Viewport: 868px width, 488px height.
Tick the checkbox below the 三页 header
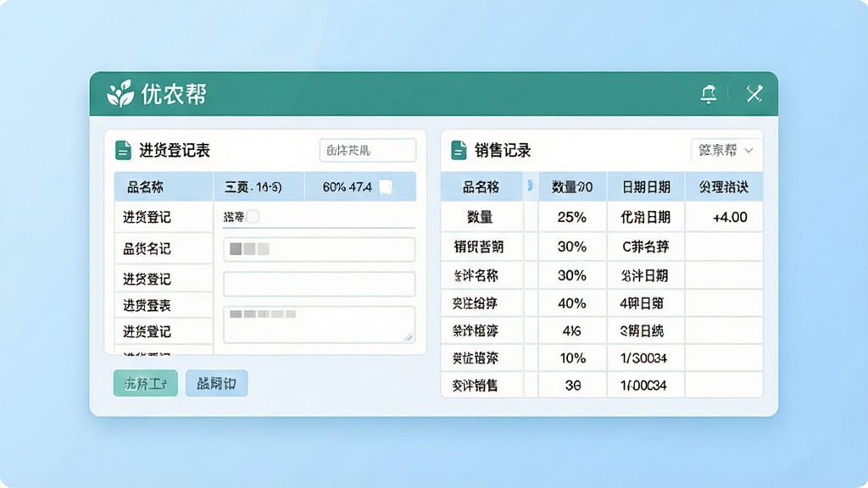coord(253,216)
